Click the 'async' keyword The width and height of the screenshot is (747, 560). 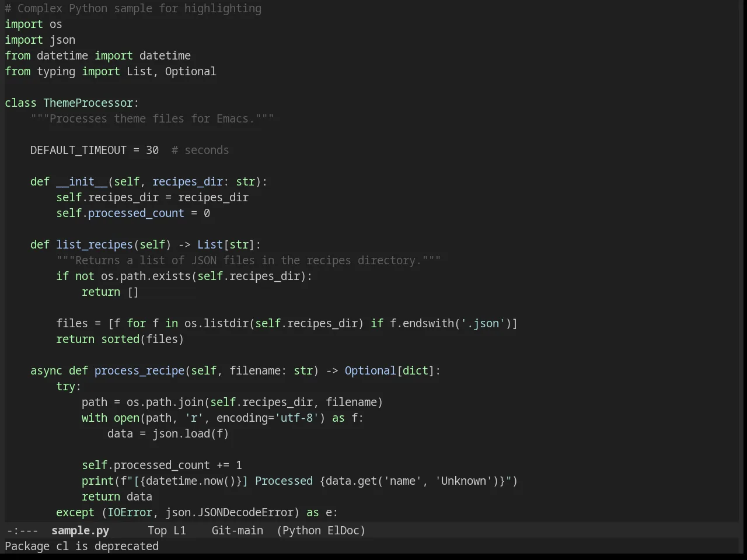click(46, 371)
